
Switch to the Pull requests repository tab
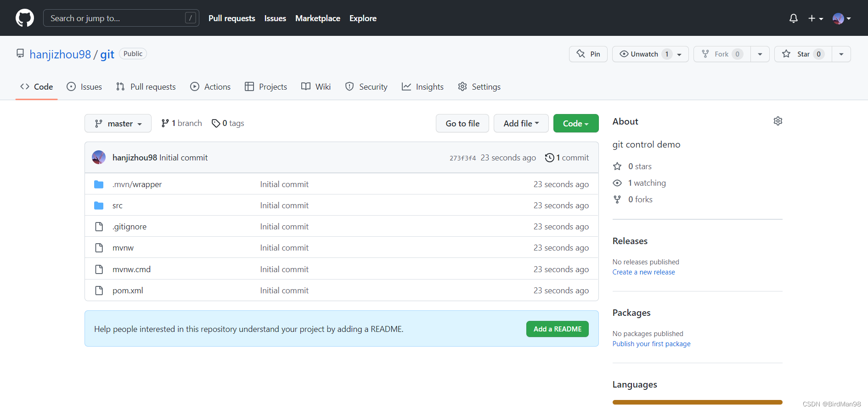146,86
